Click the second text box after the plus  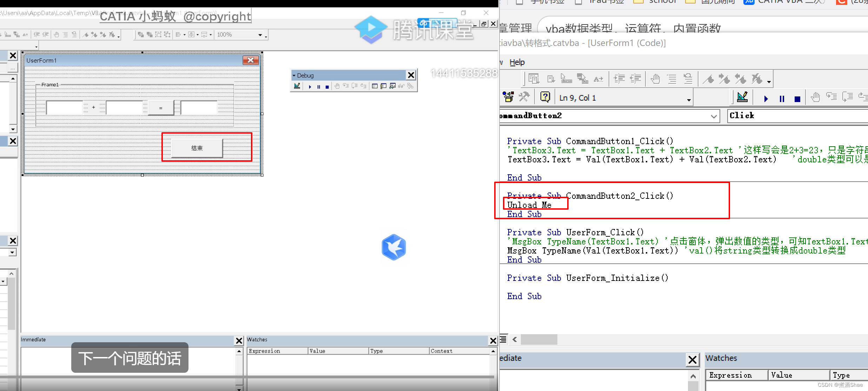click(124, 108)
